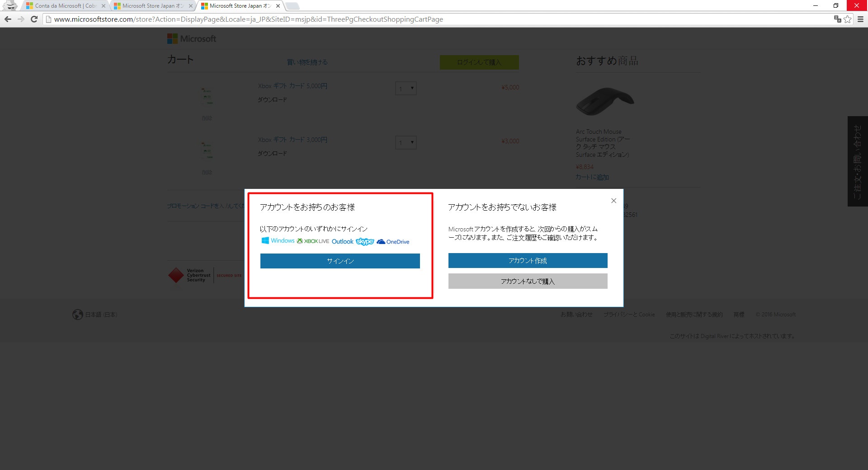868x470 pixels.
Task: Open quantity dropdown for 5,000円 gift card
Action: tap(406, 89)
